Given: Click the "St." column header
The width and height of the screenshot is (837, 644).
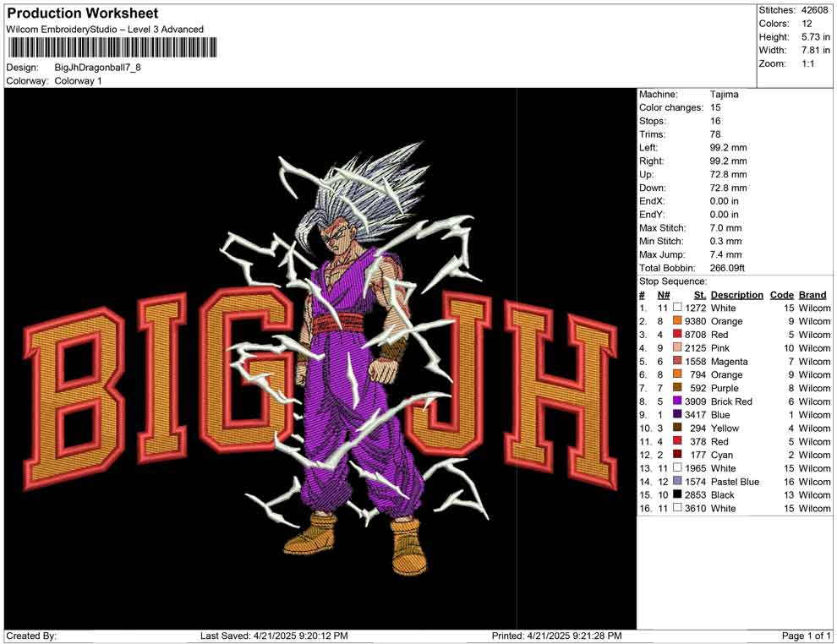Looking at the screenshot, I should (700, 294).
